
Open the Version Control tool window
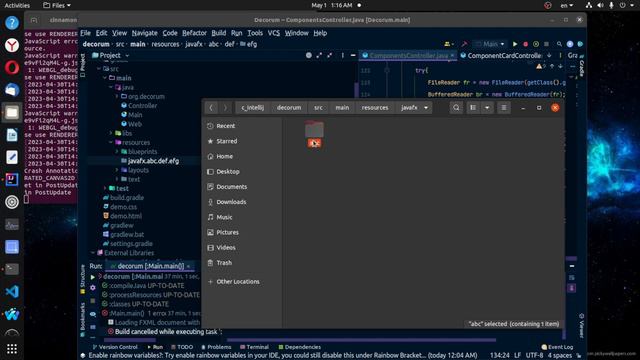[115, 347]
